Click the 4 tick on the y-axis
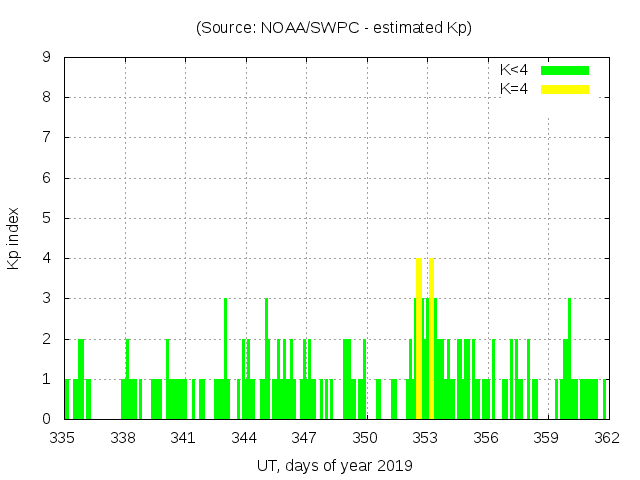640x480 pixels. click(x=46, y=258)
